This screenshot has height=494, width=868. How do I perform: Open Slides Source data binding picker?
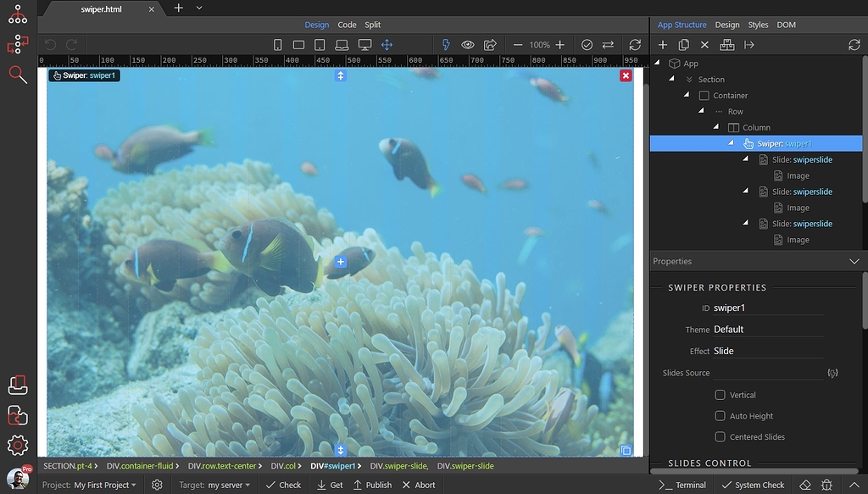[832, 372]
